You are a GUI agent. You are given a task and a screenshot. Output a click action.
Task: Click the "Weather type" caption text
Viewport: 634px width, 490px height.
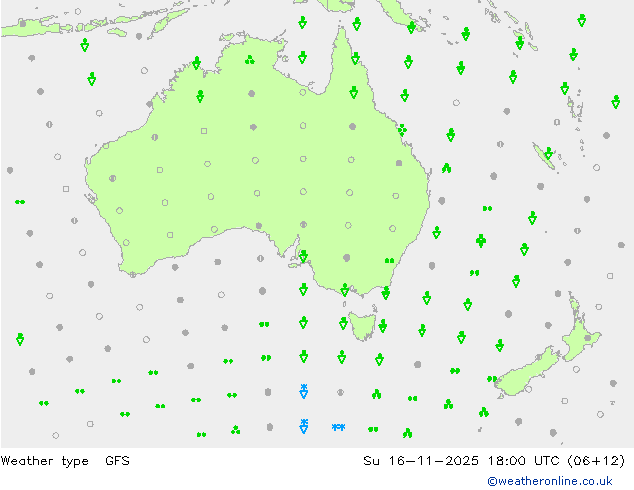pos(44,461)
